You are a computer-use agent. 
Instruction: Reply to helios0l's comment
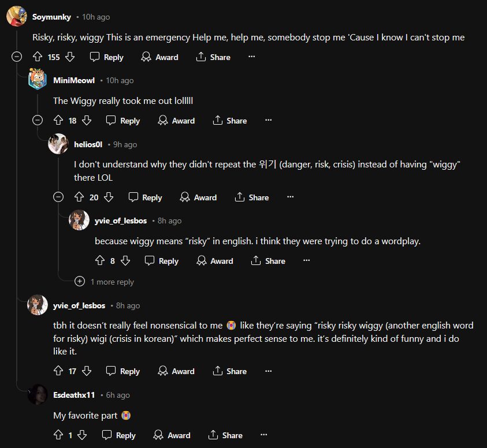pos(145,197)
